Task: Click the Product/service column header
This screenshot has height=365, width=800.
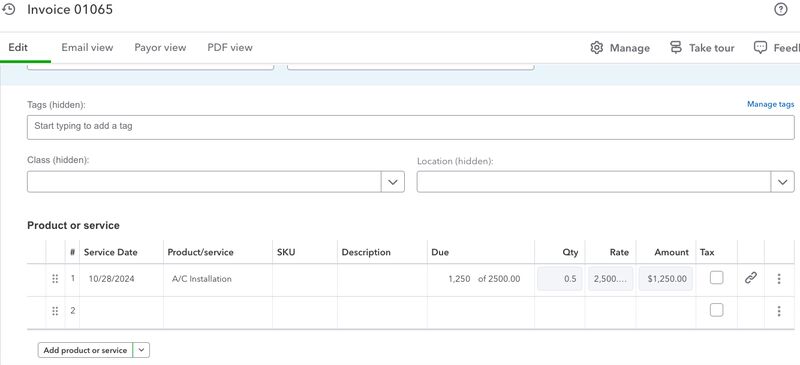Action: [201, 252]
